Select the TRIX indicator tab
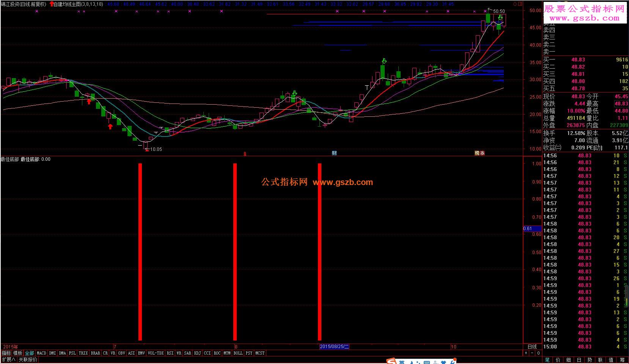Viewport: 629px width, 364px height. click(83, 353)
